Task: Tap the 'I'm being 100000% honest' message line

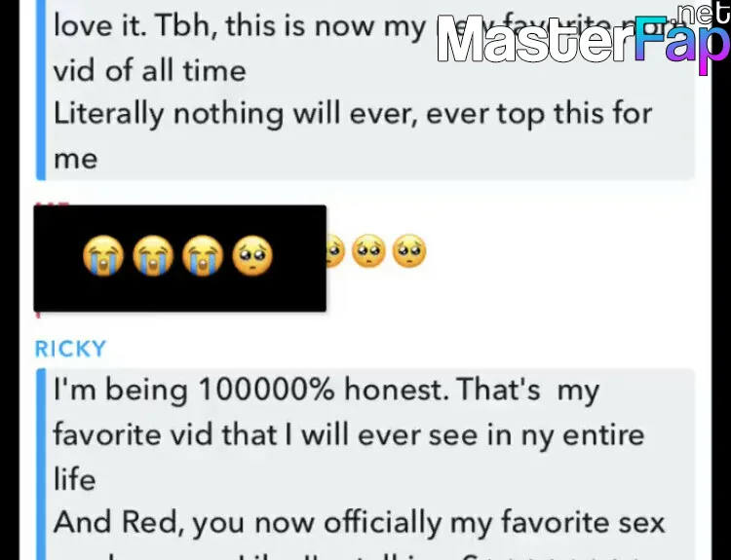Action: pos(327,389)
